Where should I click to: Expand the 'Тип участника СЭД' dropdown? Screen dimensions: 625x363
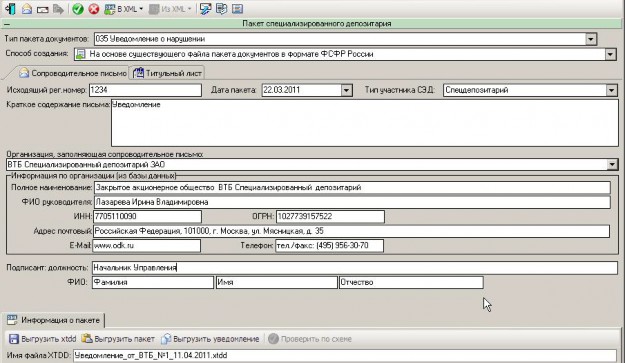tap(611, 90)
